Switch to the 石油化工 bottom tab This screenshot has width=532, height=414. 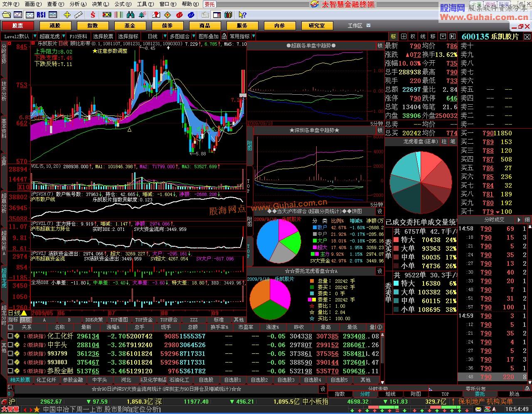tap(179, 380)
